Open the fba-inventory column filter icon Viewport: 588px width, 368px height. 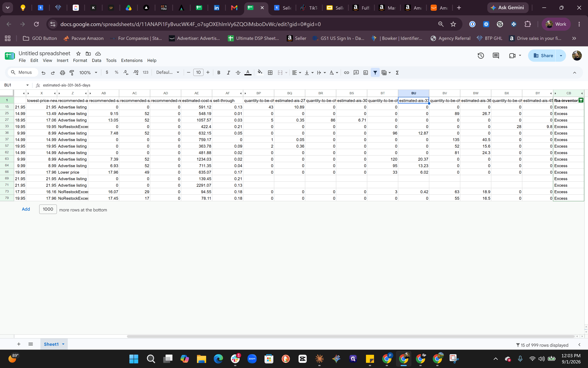(581, 100)
